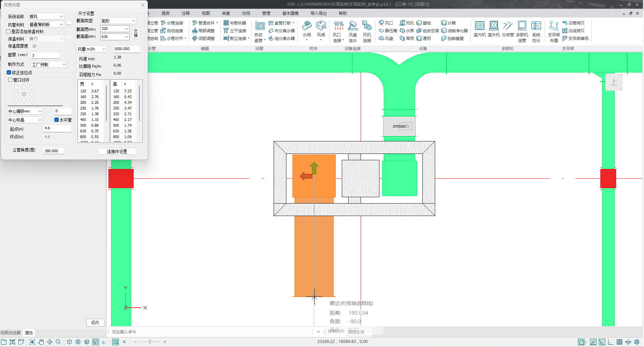
Task: Toggle the 水平管 checkbox
Action: [56, 120]
